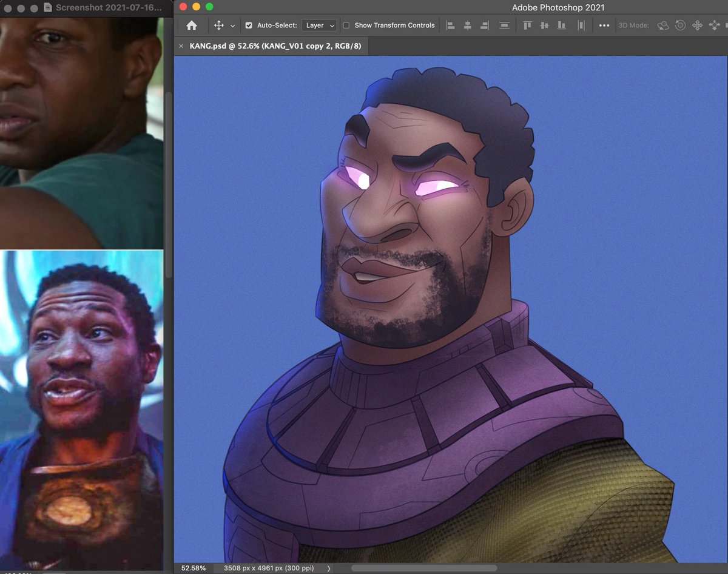Select the 3D roll mode icon
The width and height of the screenshot is (728, 574).
(680, 25)
